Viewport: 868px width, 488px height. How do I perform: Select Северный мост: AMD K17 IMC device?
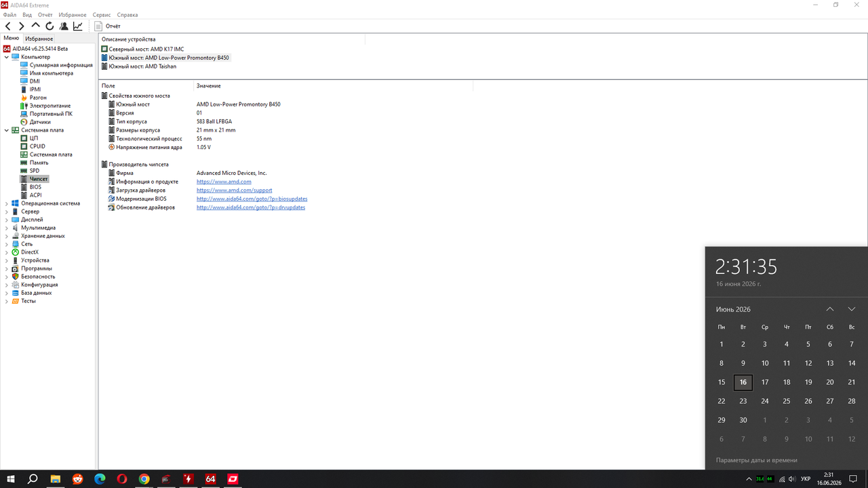(146, 49)
